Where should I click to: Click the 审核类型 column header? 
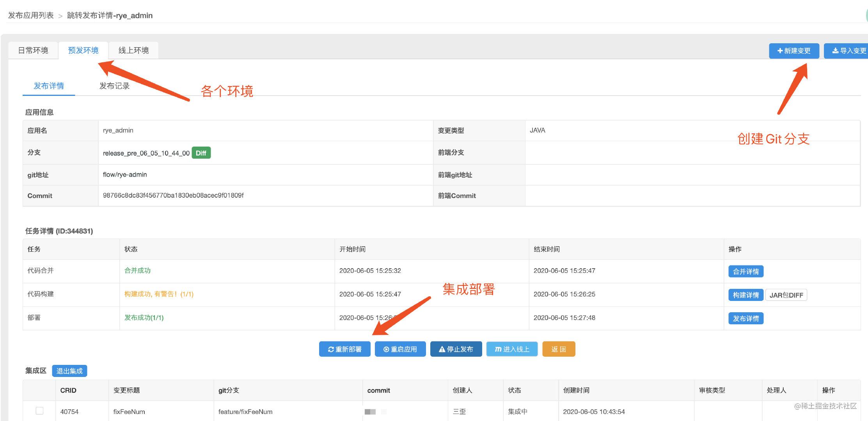(712, 390)
